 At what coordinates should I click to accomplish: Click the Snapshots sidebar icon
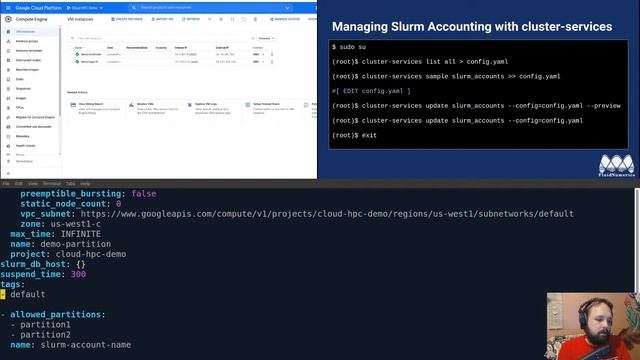[8, 89]
